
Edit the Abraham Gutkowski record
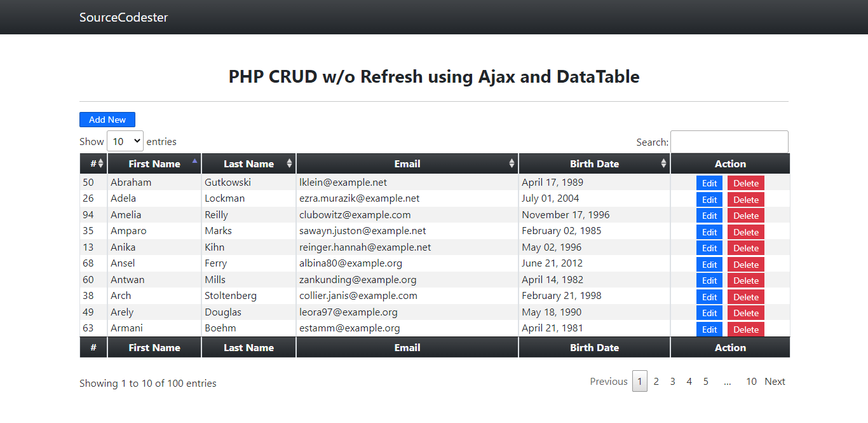coord(709,183)
